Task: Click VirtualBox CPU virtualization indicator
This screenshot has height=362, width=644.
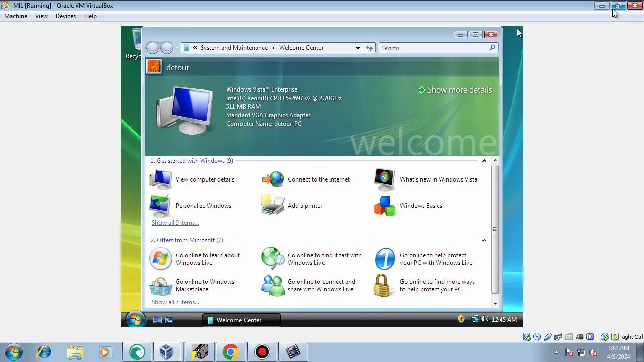Action: point(590,337)
